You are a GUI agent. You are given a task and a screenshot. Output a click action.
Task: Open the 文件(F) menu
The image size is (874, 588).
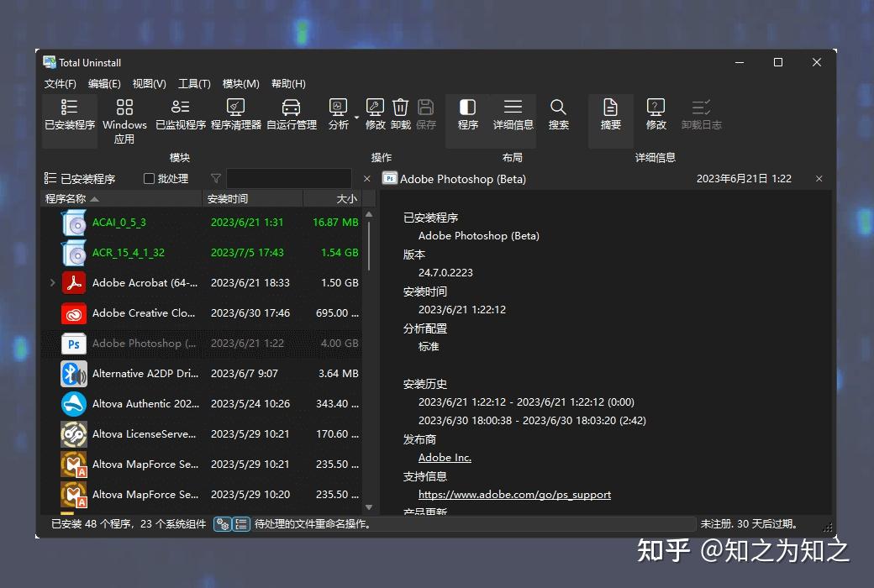pyautogui.click(x=61, y=84)
